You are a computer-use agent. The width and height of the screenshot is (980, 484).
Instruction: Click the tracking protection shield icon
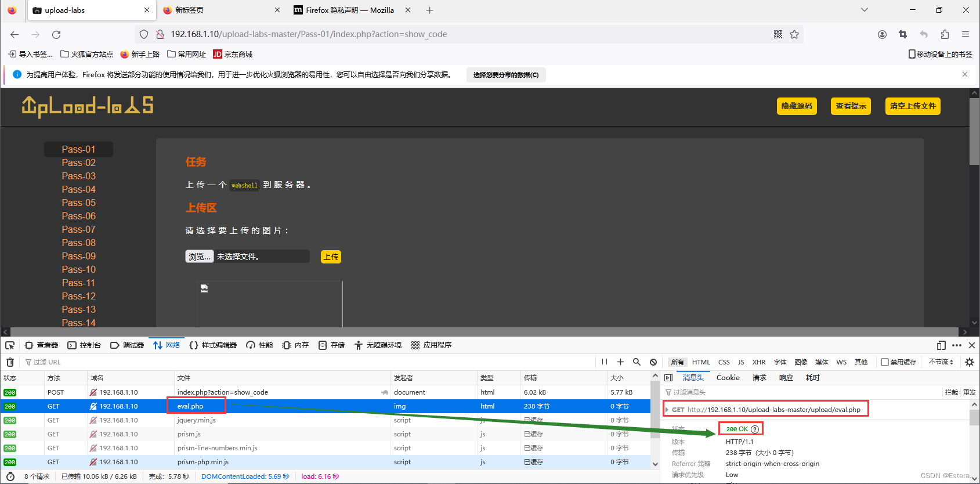point(144,34)
